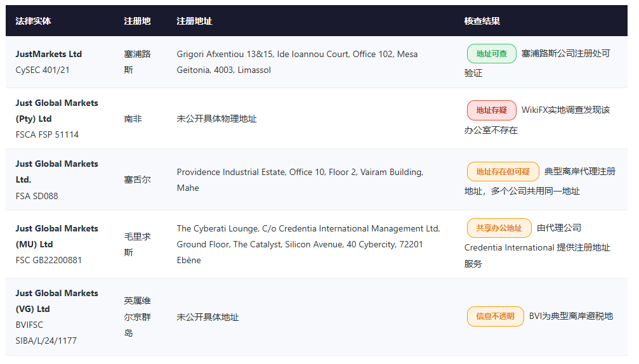
Task: Click the Providence Industrial Estate address
Action: click(x=300, y=180)
